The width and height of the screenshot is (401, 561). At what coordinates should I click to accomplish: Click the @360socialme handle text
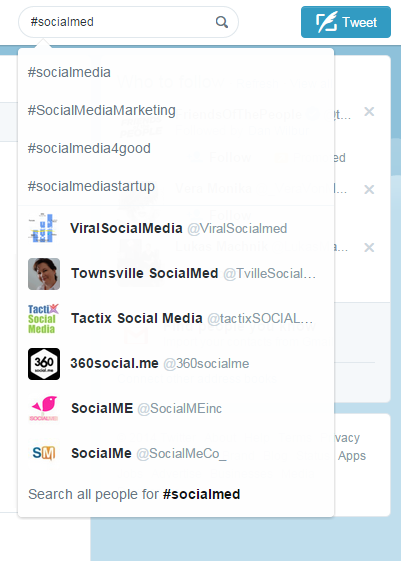tap(206, 364)
